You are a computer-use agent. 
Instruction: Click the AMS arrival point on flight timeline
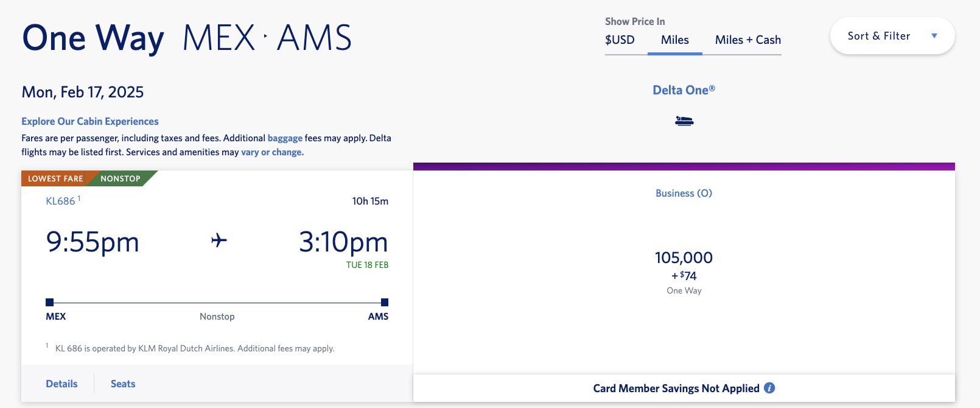point(383,301)
